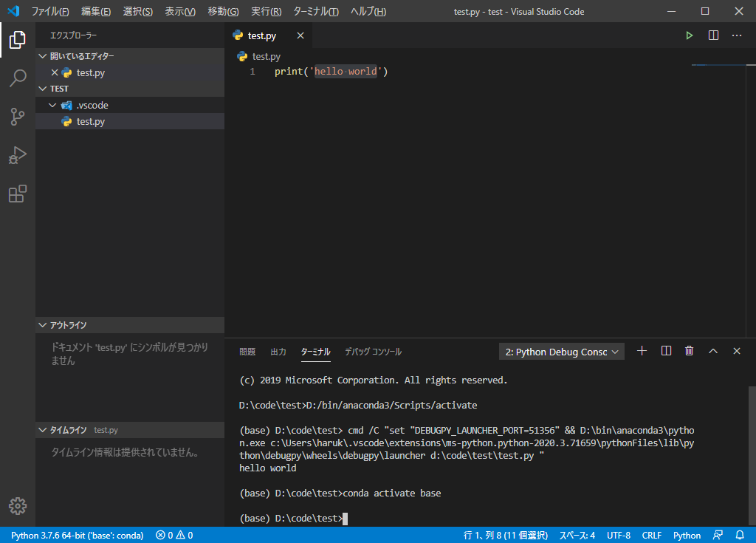
Task: Show problems via errors and warnings indicator
Action: pyautogui.click(x=174, y=535)
